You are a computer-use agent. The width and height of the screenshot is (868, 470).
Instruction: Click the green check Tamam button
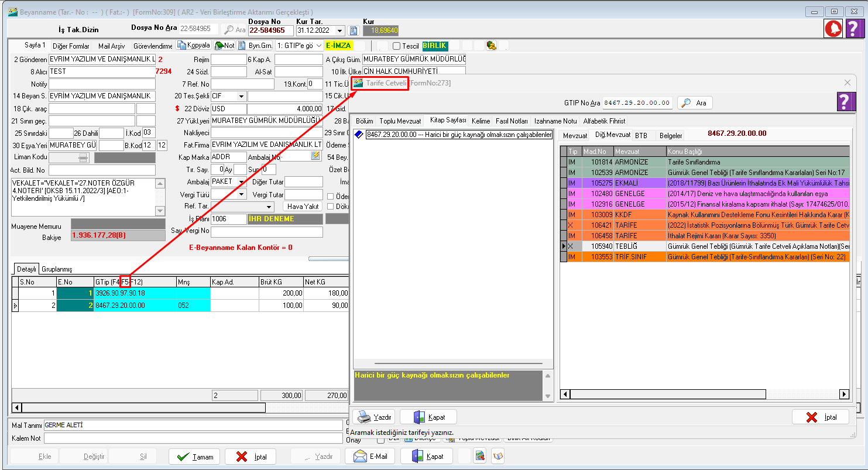pos(194,457)
